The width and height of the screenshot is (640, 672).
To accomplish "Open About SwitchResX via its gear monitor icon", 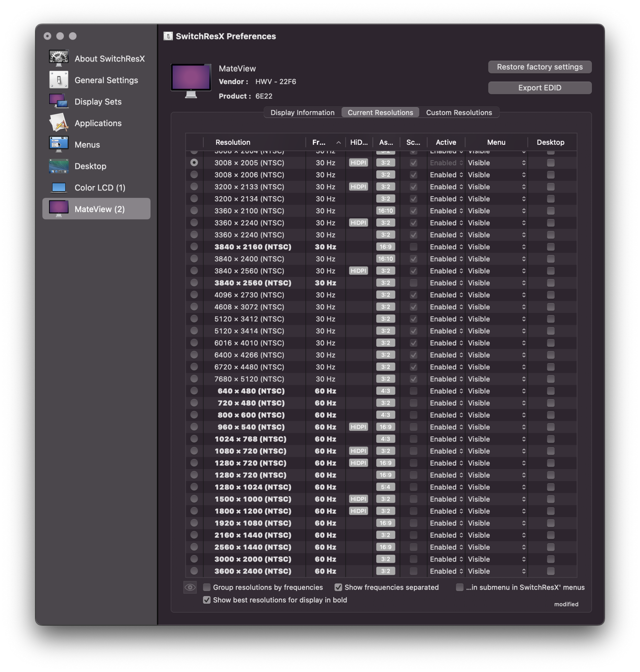I will (x=58, y=58).
